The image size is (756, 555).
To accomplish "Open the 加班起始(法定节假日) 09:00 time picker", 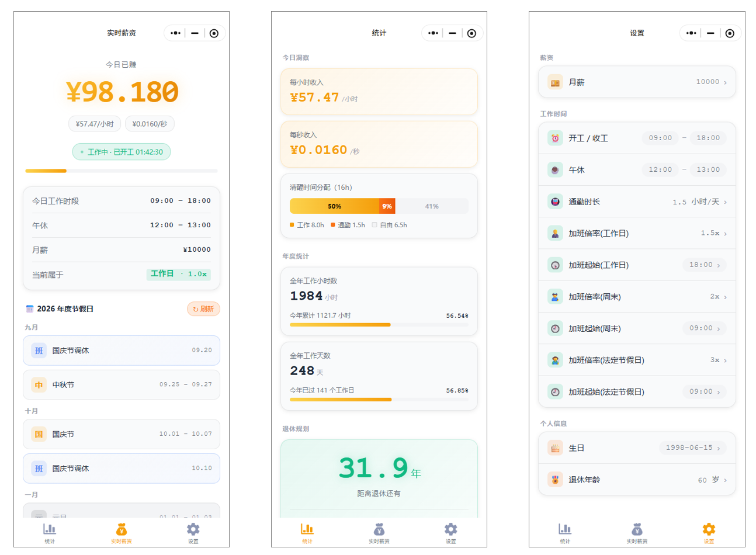I will tap(705, 391).
